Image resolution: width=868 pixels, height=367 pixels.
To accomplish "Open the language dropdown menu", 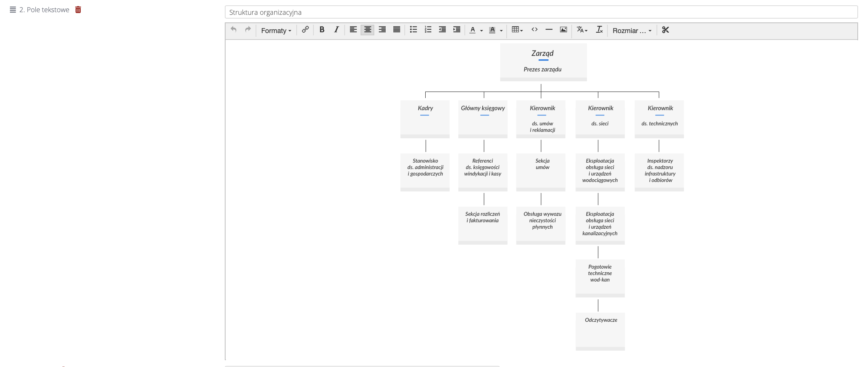I will [582, 30].
